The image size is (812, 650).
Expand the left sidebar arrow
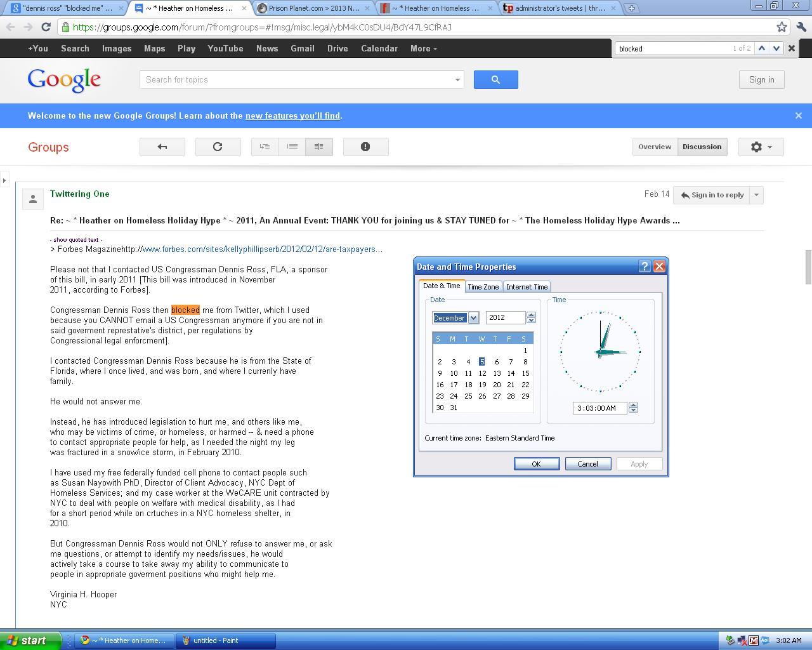(4, 180)
